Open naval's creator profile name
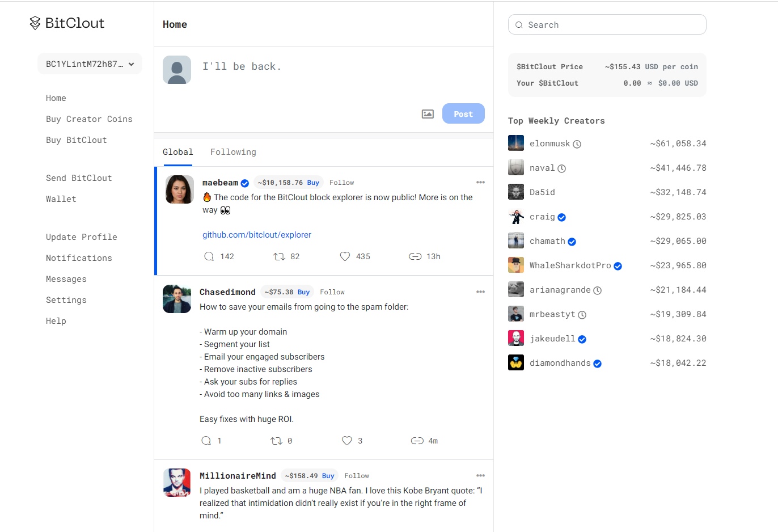Viewport: 778px width, 532px height. pyautogui.click(x=542, y=168)
